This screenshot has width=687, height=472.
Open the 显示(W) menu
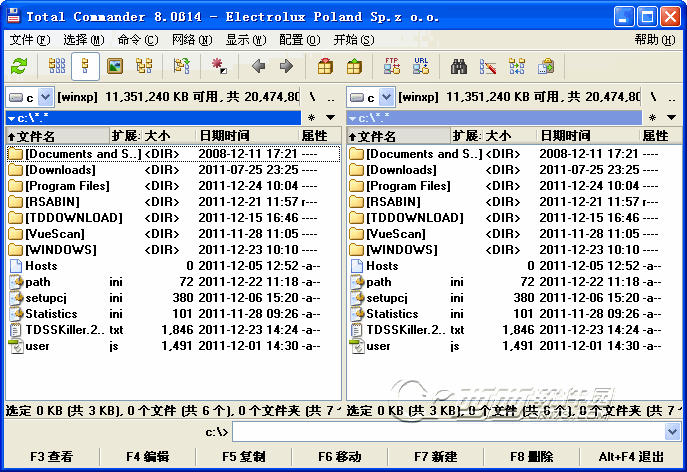246,40
